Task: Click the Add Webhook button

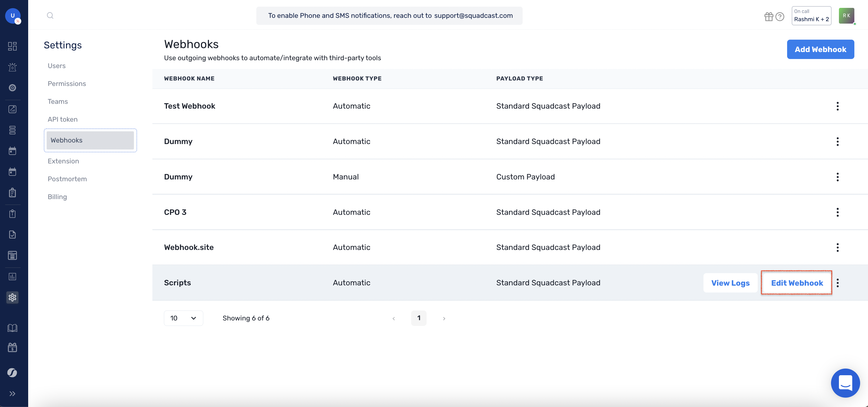Action: pyautogui.click(x=820, y=49)
